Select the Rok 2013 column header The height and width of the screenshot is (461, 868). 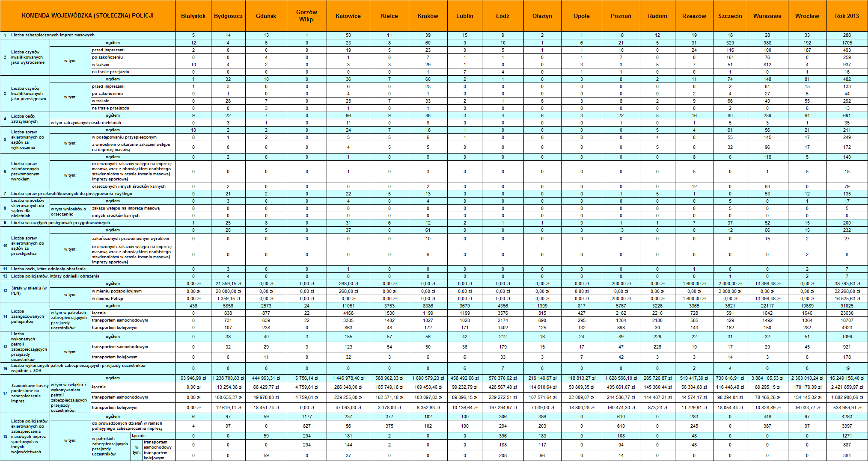(x=847, y=16)
